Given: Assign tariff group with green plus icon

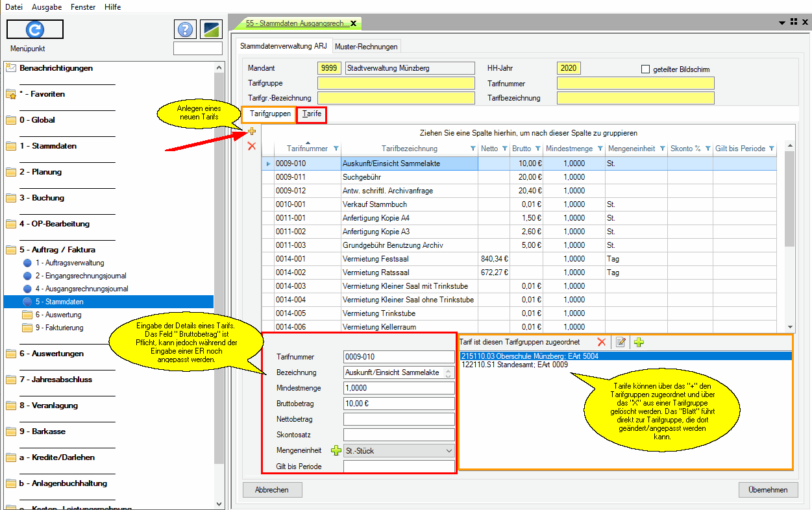Looking at the screenshot, I should [639, 342].
